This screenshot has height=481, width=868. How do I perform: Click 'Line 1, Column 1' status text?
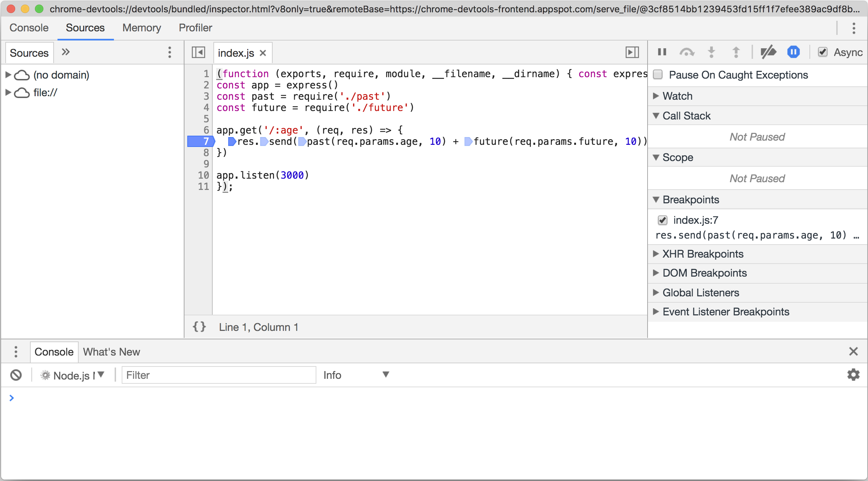[x=259, y=327]
